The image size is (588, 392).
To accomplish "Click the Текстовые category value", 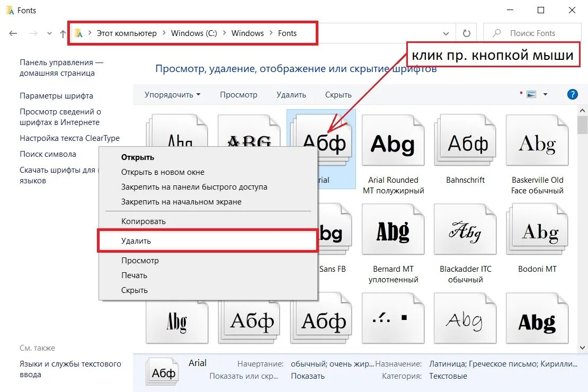I will click(448, 376).
